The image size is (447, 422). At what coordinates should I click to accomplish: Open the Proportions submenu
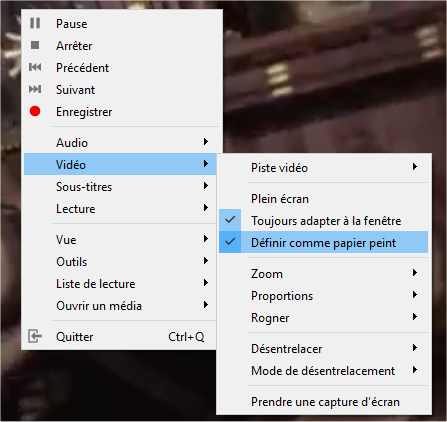point(323,296)
